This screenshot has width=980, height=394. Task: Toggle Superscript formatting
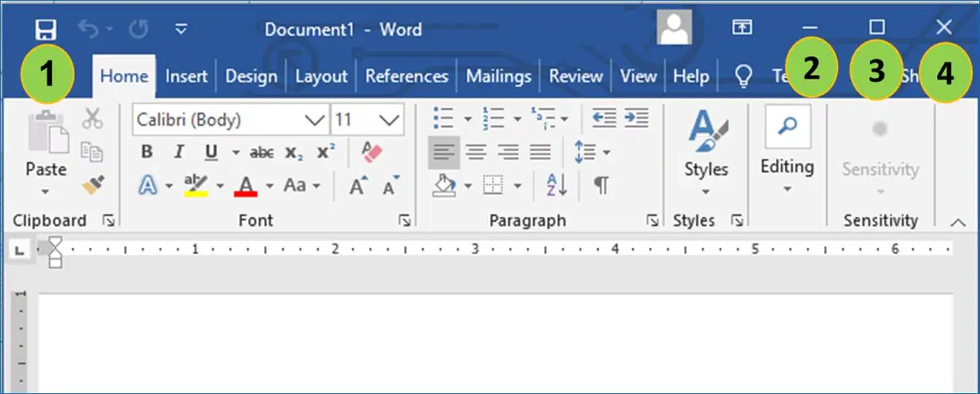[x=326, y=151]
